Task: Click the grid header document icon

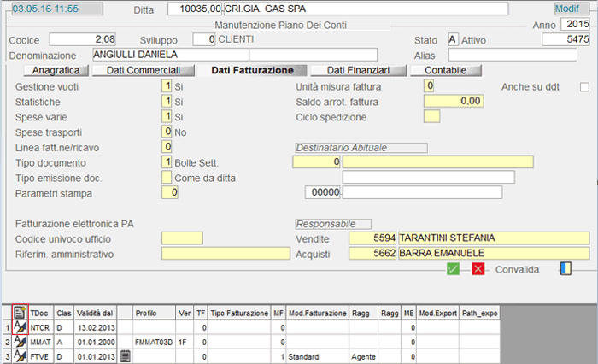Action: (x=21, y=314)
